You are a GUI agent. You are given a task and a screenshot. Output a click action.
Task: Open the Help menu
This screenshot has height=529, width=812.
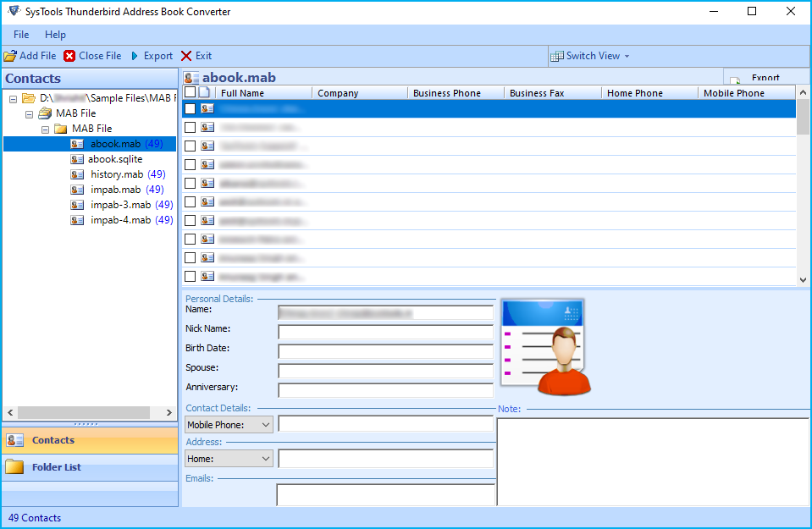point(55,35)
